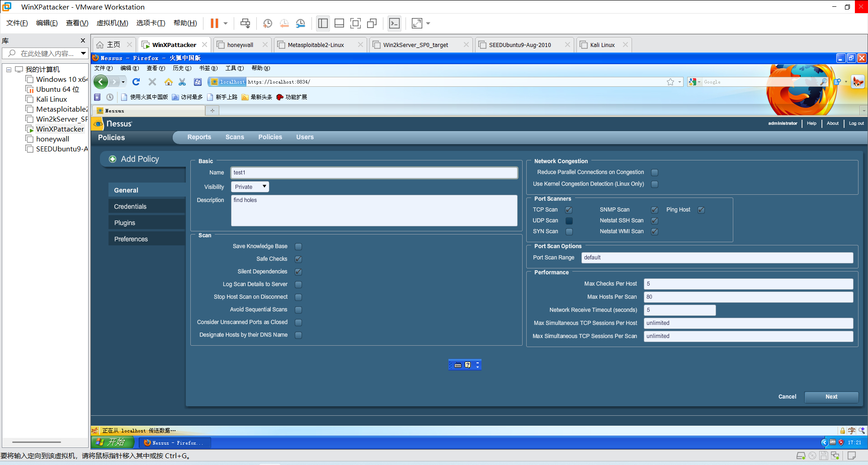The width and height of the screenshot is (868, 465).
Task: Click the Next button
Action: [x=831, y=397]
